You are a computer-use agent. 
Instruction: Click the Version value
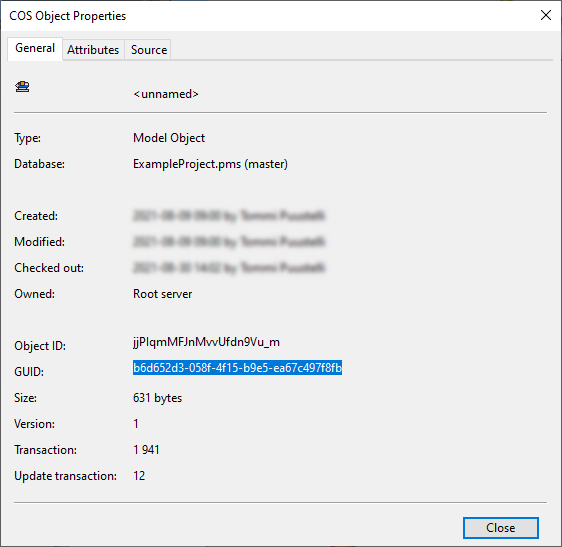coord(136,424)
